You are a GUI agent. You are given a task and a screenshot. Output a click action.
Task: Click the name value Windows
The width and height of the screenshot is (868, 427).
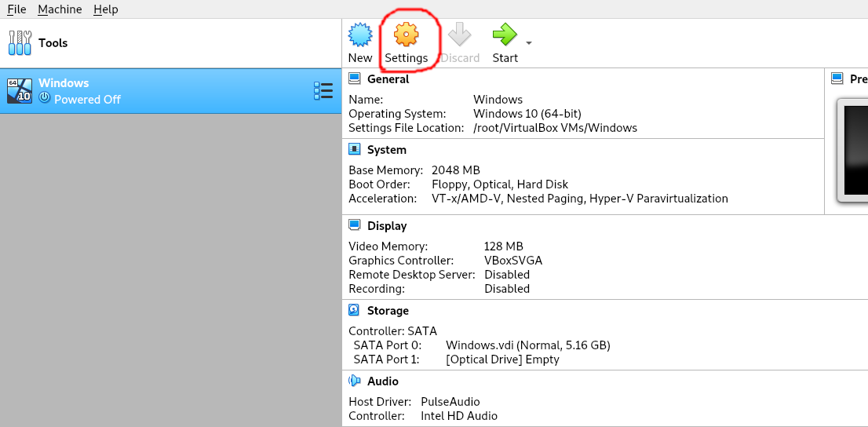[x=498, y=100]
